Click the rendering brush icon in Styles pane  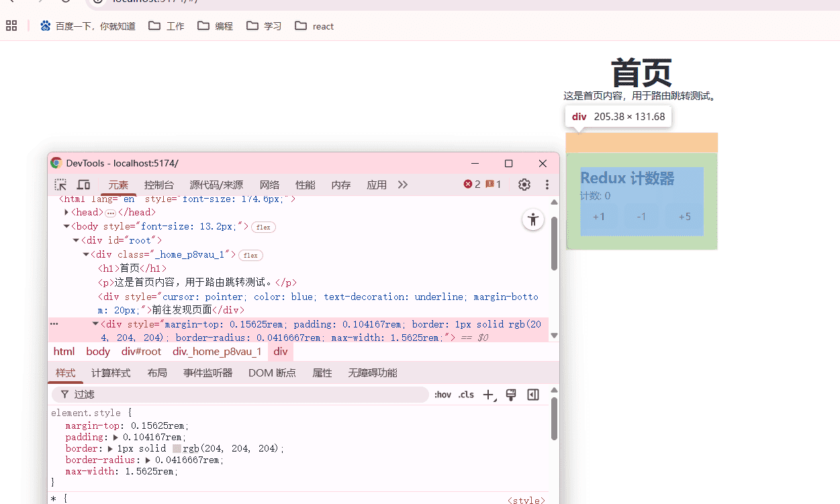[511, 395]
